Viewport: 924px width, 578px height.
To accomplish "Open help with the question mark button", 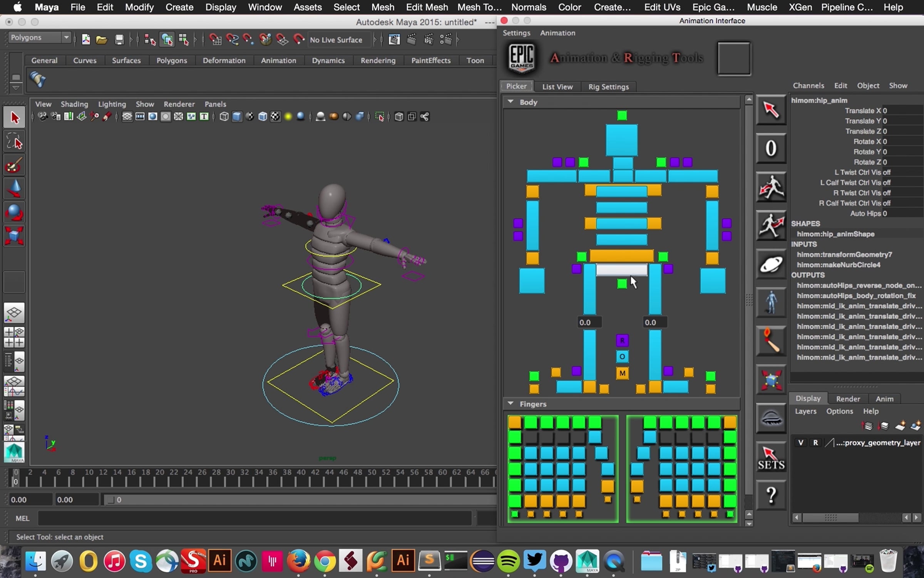I will click(x=771, y=496).
